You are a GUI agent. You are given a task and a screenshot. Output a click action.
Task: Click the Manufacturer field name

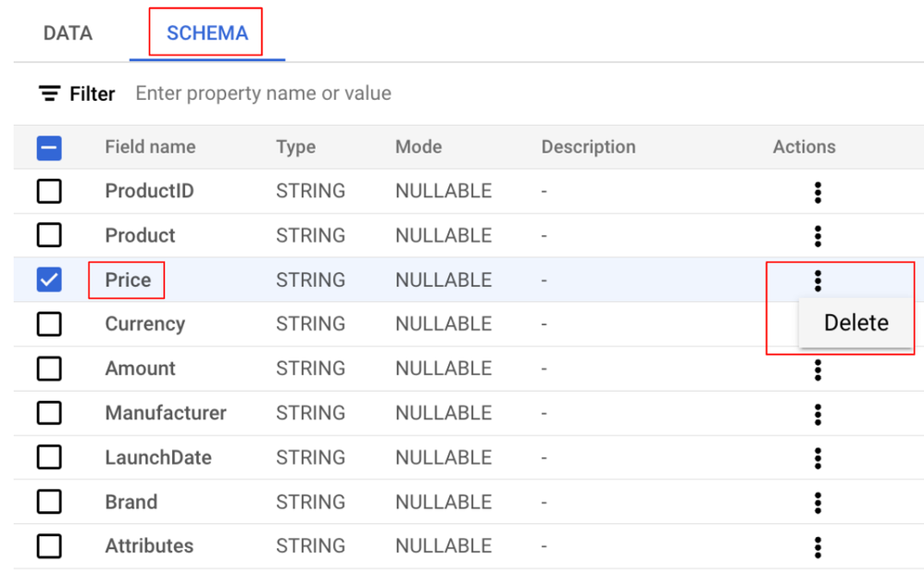[166, 413]
